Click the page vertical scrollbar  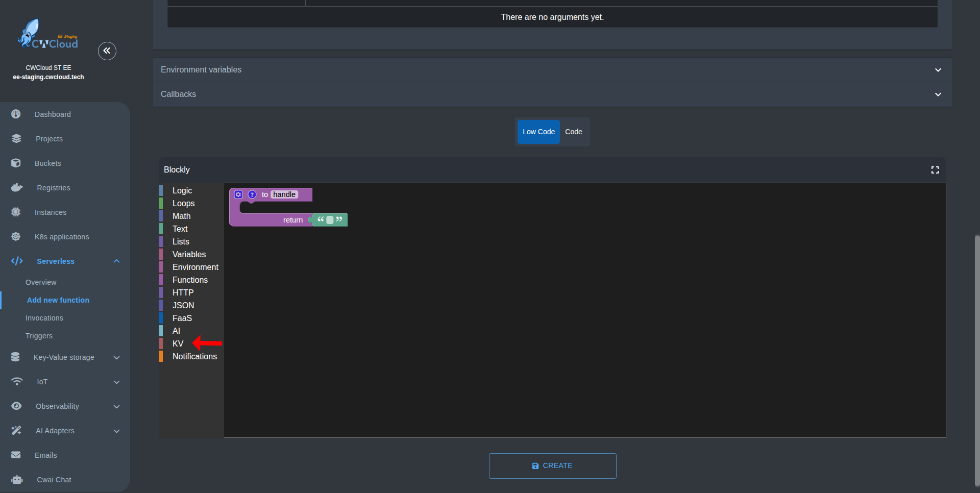[x=977, y=360]
